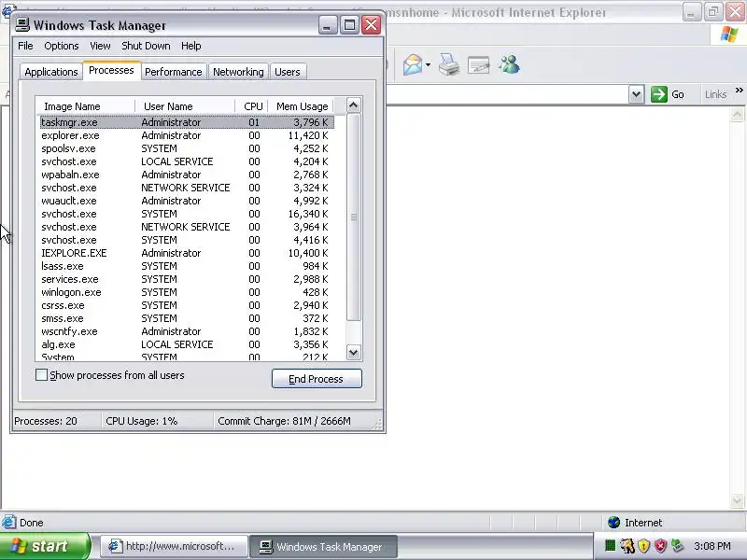Image resolution: width=747 pixels, height=560 pixels.
Task: Click the Safely Remove Hardware tray icon
Action: pyautogui.click(x=677, y=546)
